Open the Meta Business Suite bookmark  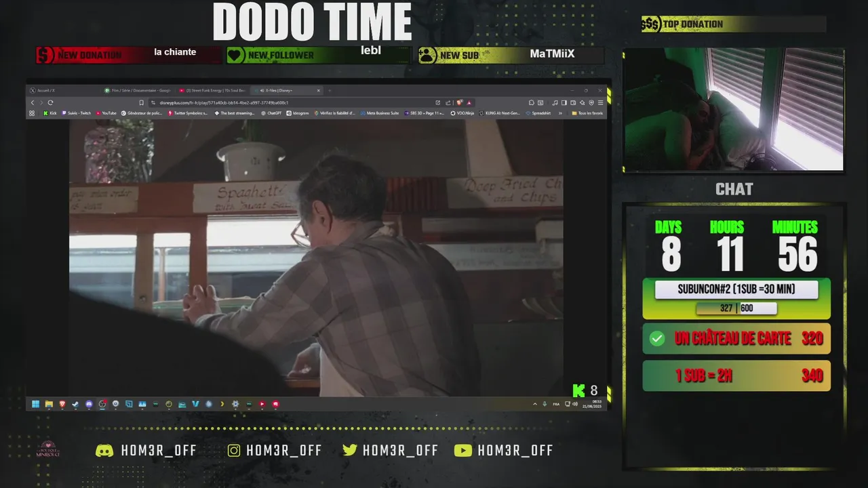[x=380, y=113]
